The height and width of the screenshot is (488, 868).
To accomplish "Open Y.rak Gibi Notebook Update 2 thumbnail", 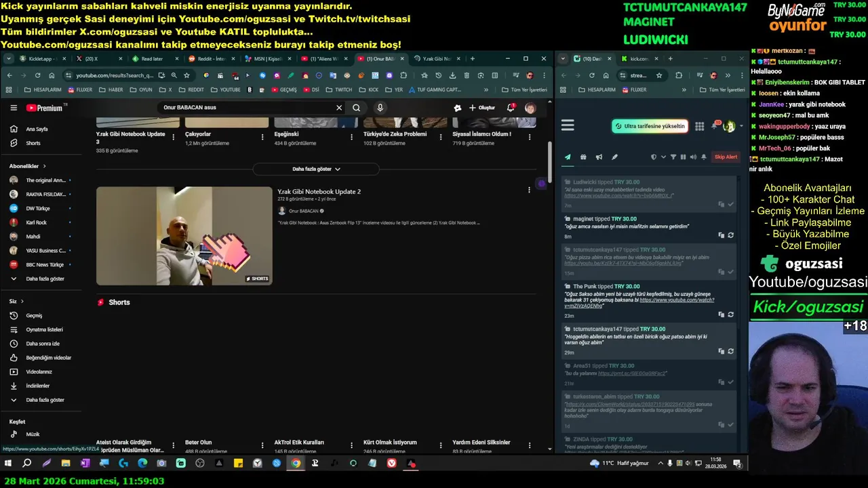I will tap(184, 236).
